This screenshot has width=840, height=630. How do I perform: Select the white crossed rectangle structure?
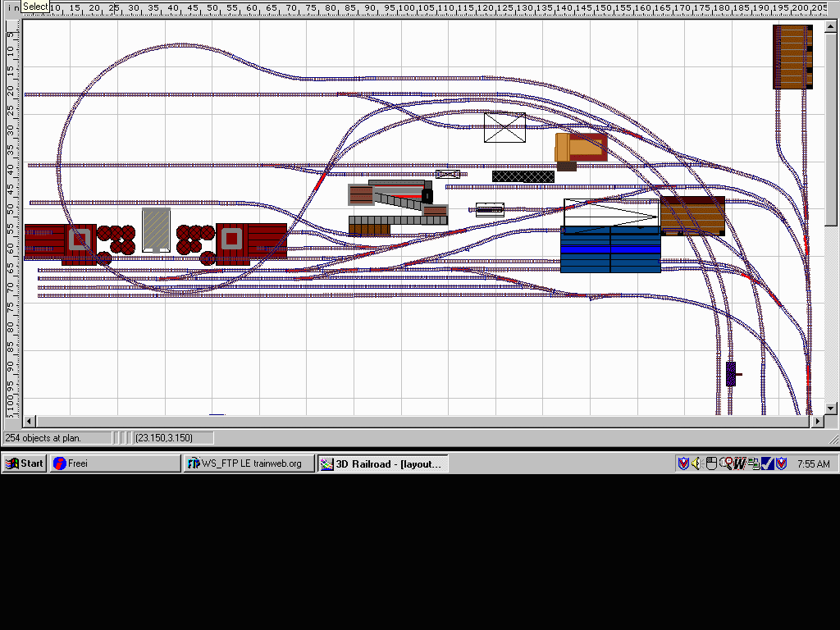coord(504,128)
